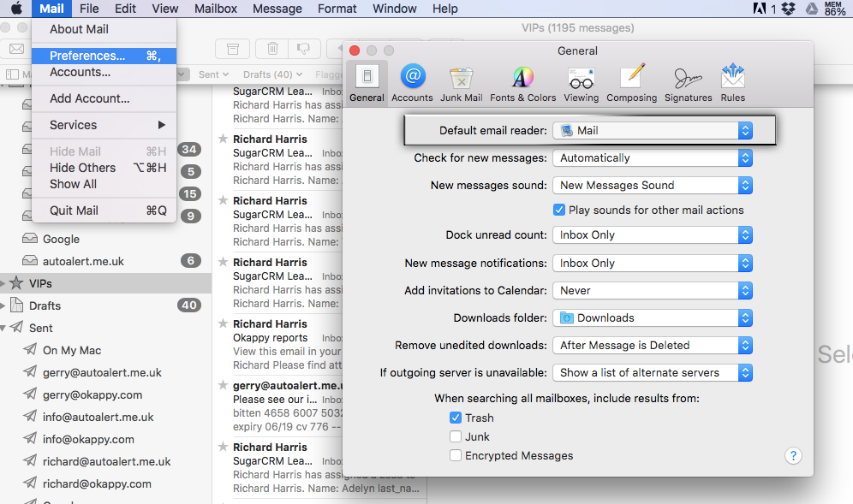Select Show All menu item
853x504 pixels.
click(104, 184)
